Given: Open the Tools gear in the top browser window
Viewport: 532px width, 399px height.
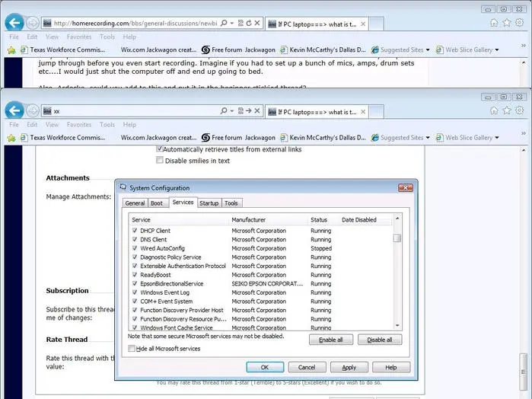Looking at the screenshot, I should click(520, 23).
